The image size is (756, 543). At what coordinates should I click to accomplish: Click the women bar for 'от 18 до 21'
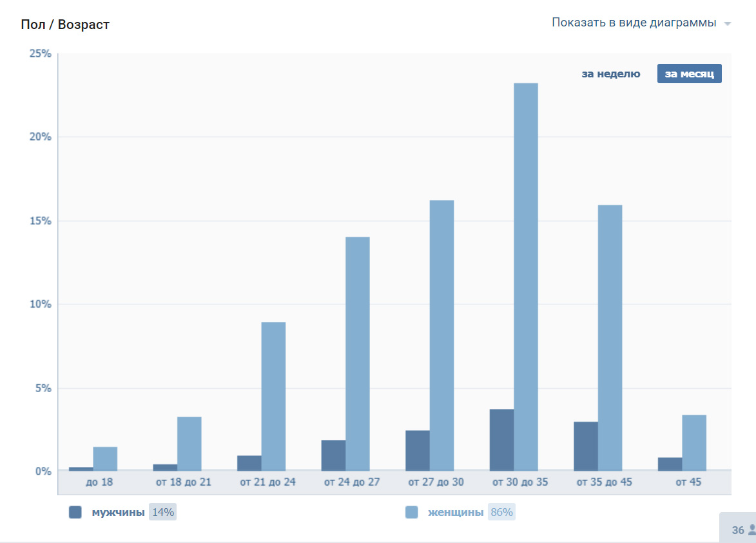tap(189, 444)
